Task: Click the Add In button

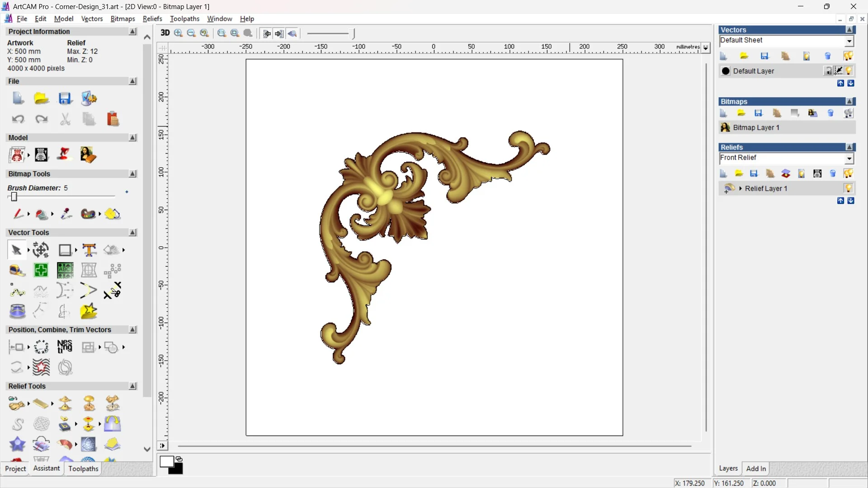Action: [x=756, y=469]
